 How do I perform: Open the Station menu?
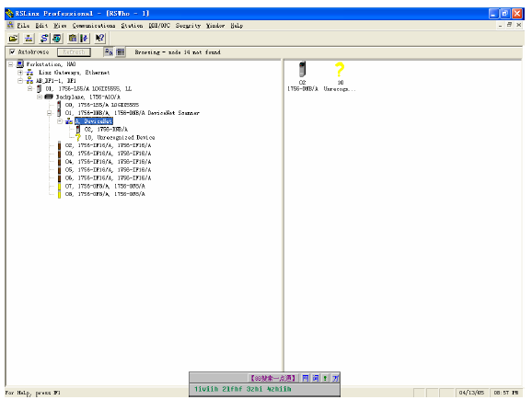(132, 26)
